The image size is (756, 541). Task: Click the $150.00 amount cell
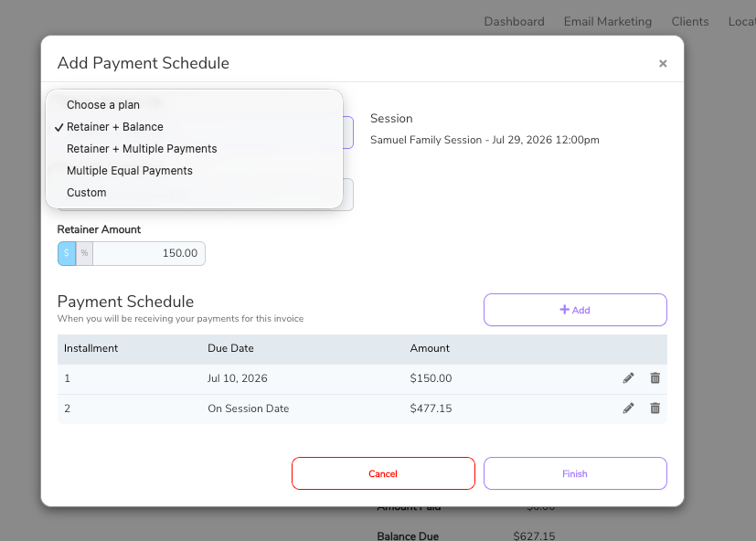pos(431,378)
